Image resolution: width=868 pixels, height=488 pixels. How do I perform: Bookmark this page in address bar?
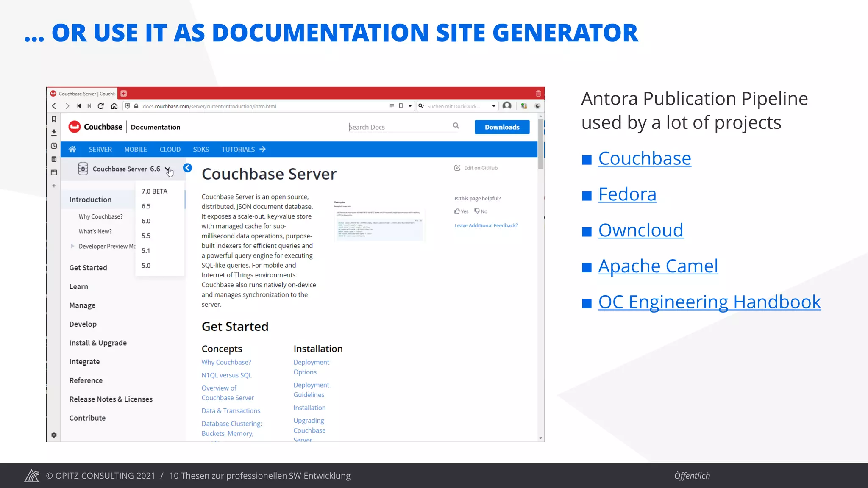coord(401,106)
